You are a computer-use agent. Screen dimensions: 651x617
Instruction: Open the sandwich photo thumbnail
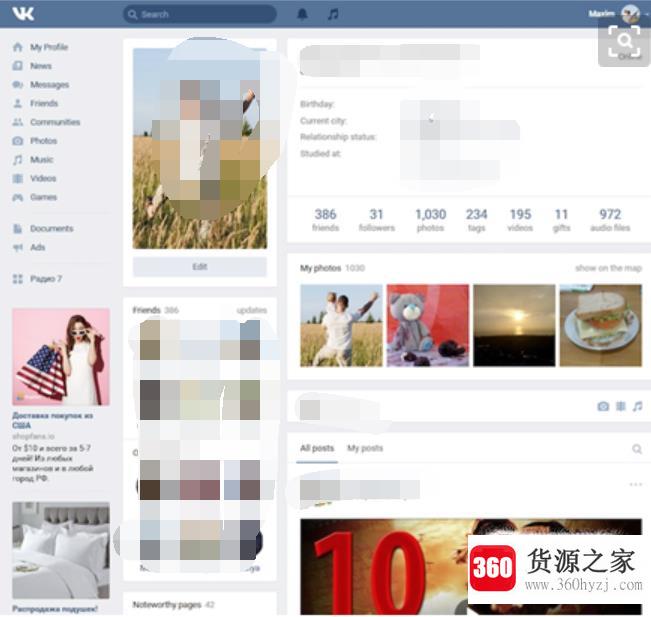click(x=601, y=326)
